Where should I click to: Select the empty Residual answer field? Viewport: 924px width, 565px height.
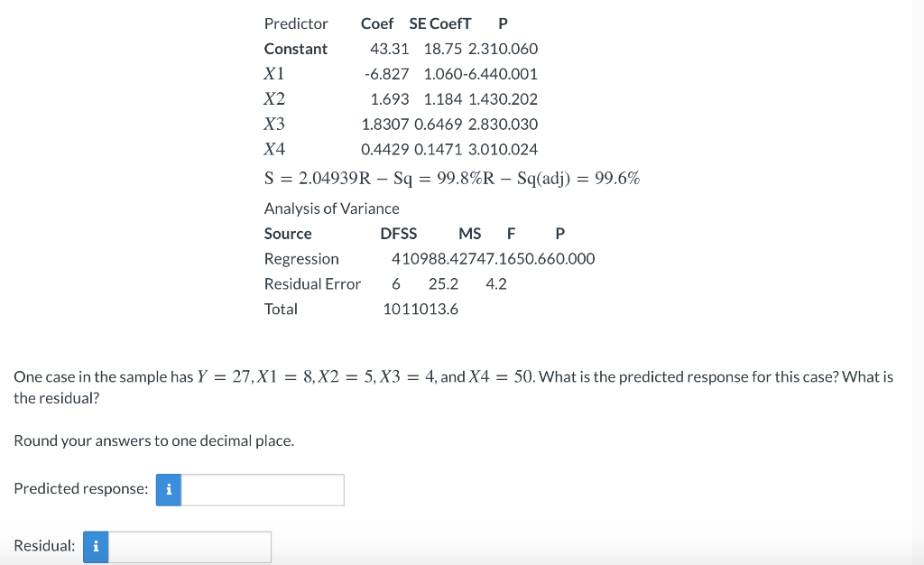(189, 546)
